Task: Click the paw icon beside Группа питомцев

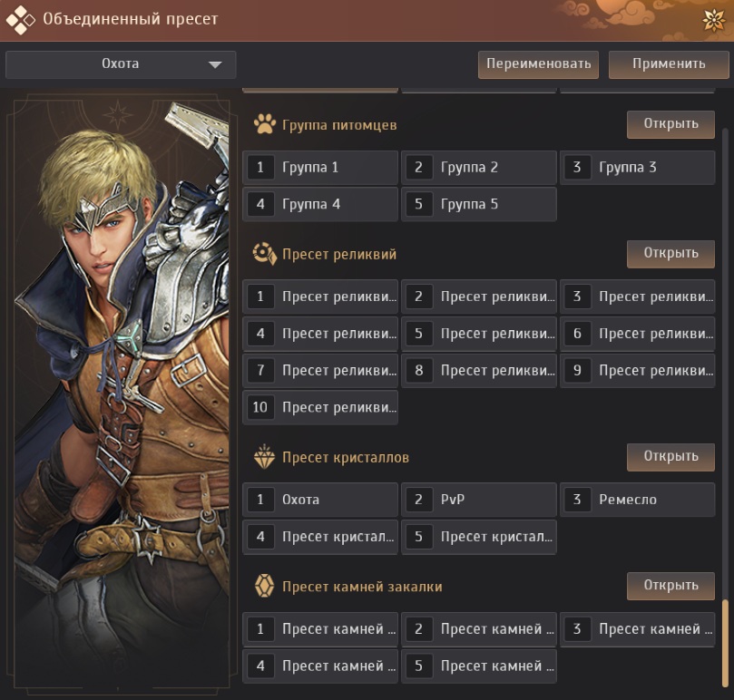Action: point(264,124)
